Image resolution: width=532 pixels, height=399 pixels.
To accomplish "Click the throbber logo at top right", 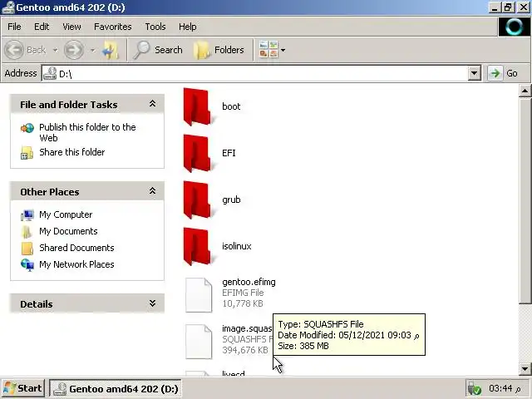I will click(x=515, y=27).
